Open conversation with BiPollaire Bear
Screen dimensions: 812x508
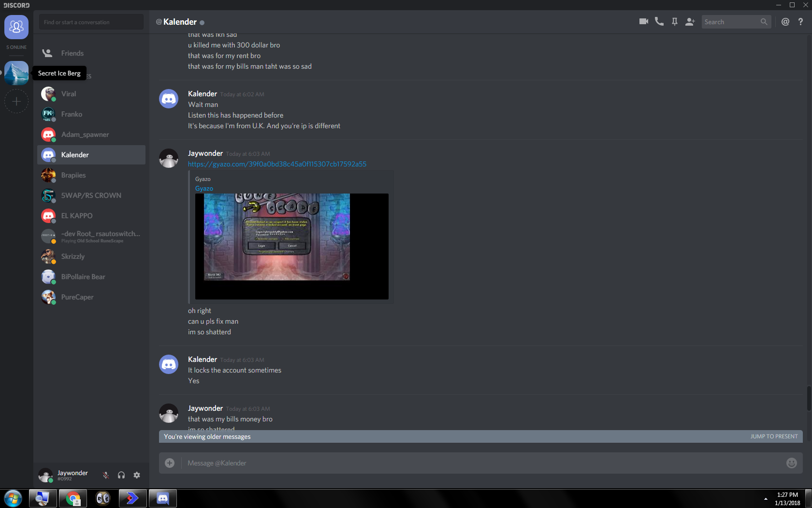click(x=91, y=277)
